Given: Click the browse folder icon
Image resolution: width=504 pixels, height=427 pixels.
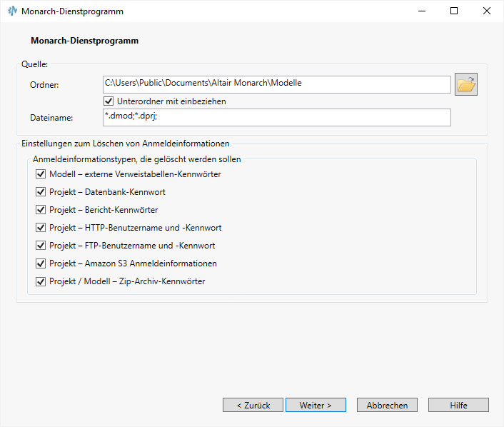Looking at the screenshot, I should coord(466,84).
